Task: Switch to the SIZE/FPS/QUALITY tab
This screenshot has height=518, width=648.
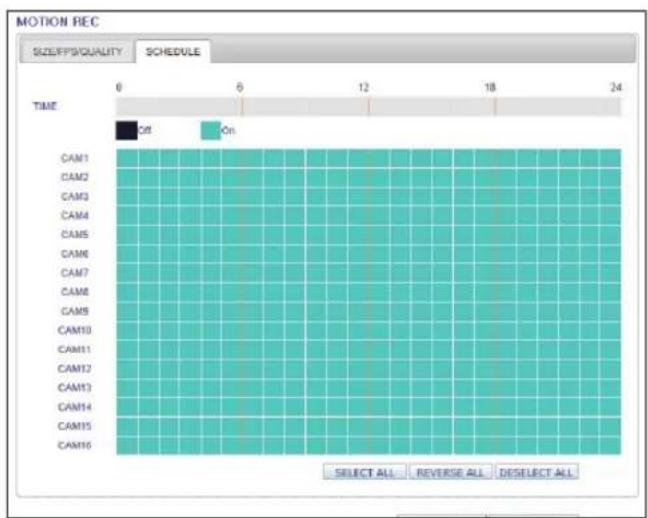Action: [77, 52]
